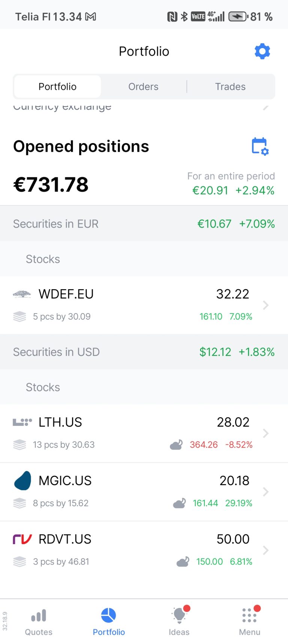The image size is (288, 644).
Task: Tap the Securities in EUR header
Action: tap(55, 224)
